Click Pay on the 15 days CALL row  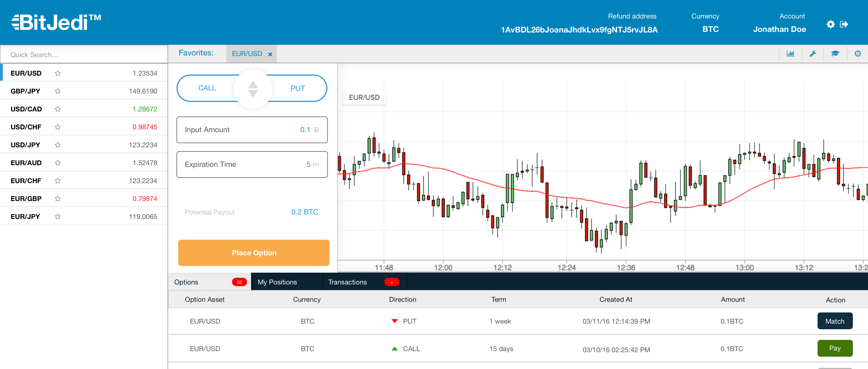(x=835, y=348)
